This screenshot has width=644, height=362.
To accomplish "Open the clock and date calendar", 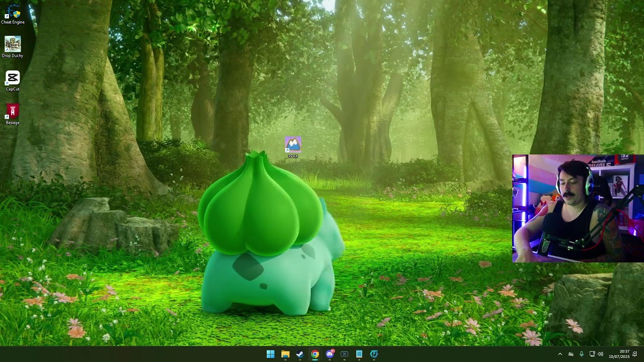I will click(619, 354).
